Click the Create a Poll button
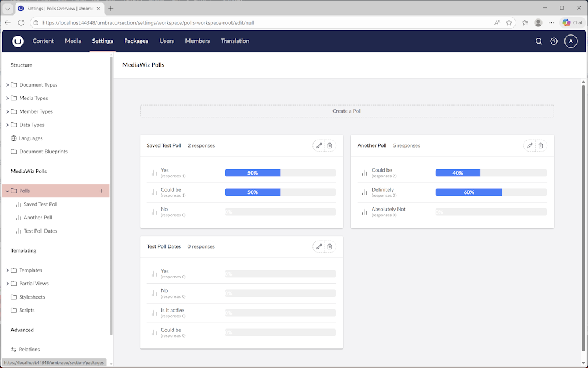 [346, 111]
